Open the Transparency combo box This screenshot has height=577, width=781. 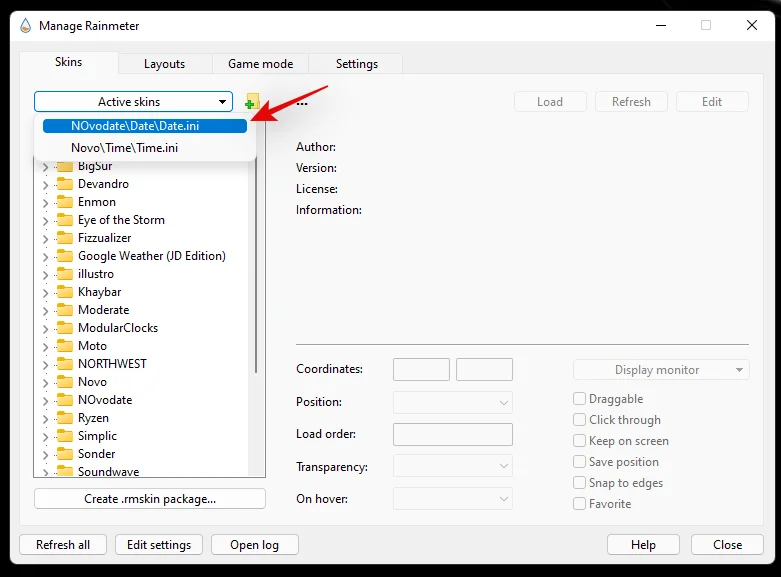coord(453,466)
